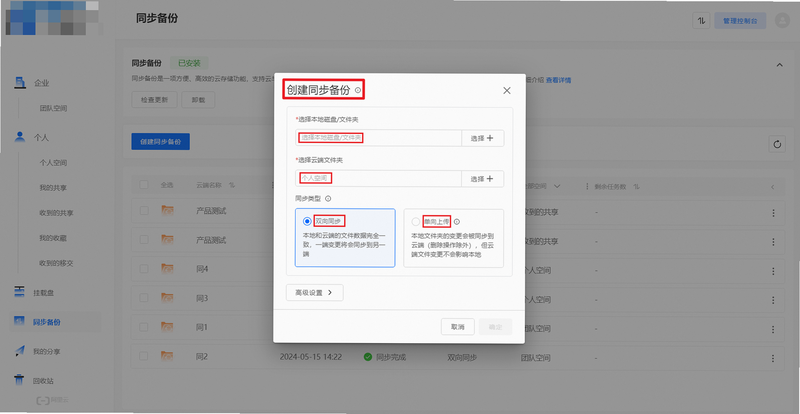This screenshot has height=414, width=800.
Task: Collapse the 同步备份 info panel chevron
Action: click(779, 65)
